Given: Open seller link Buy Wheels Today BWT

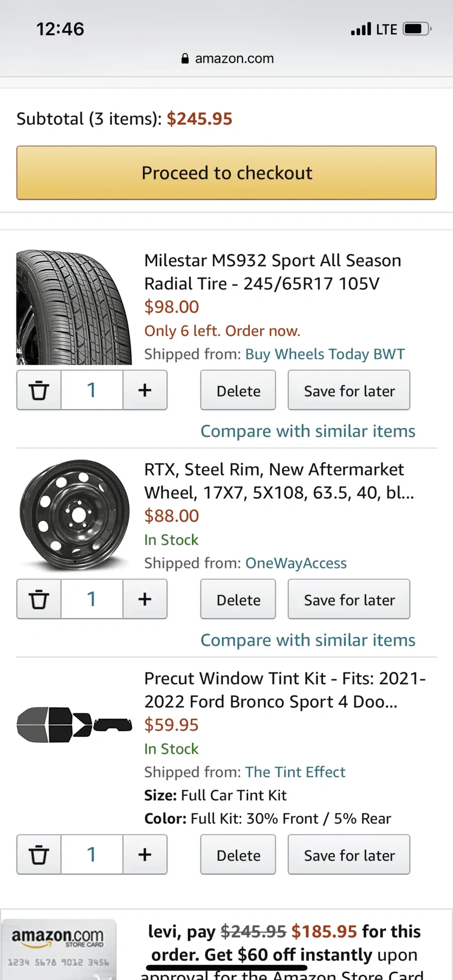Looking at the screenshot, I should point(325,354).
